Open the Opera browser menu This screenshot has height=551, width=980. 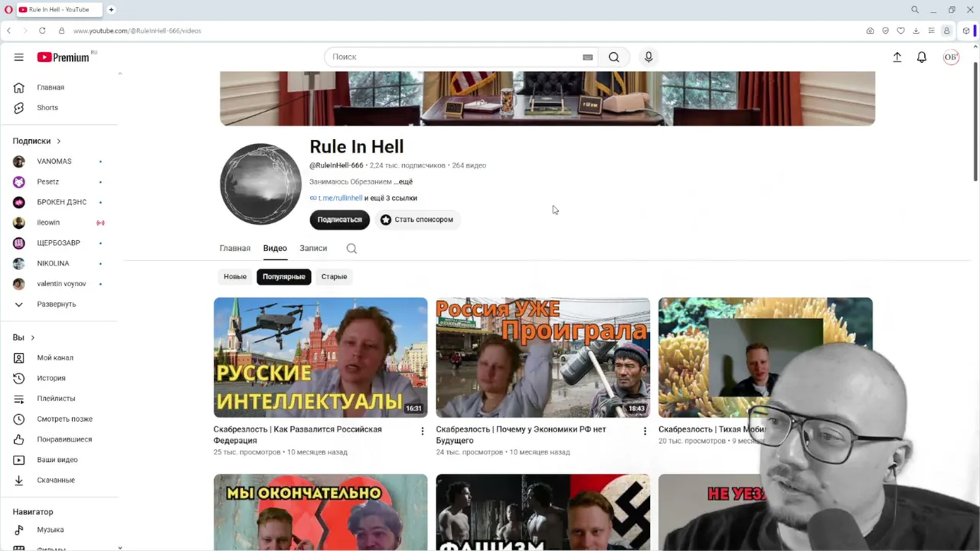click(8, 10)
